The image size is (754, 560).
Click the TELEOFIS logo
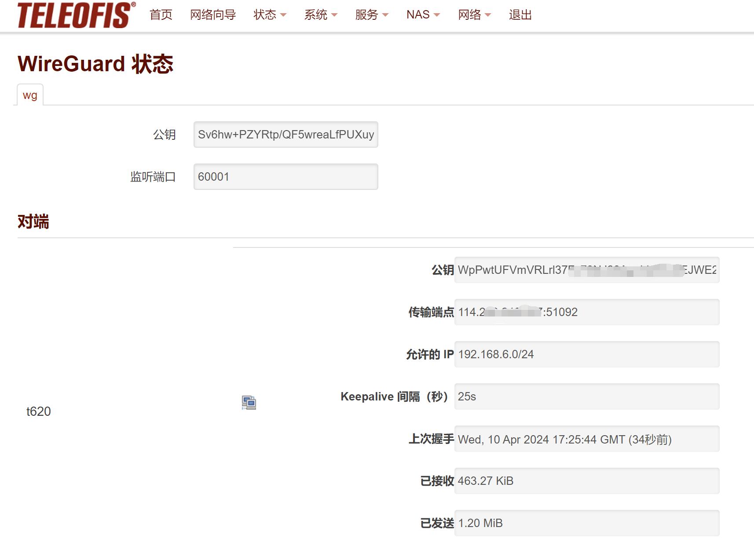[76, 15]
